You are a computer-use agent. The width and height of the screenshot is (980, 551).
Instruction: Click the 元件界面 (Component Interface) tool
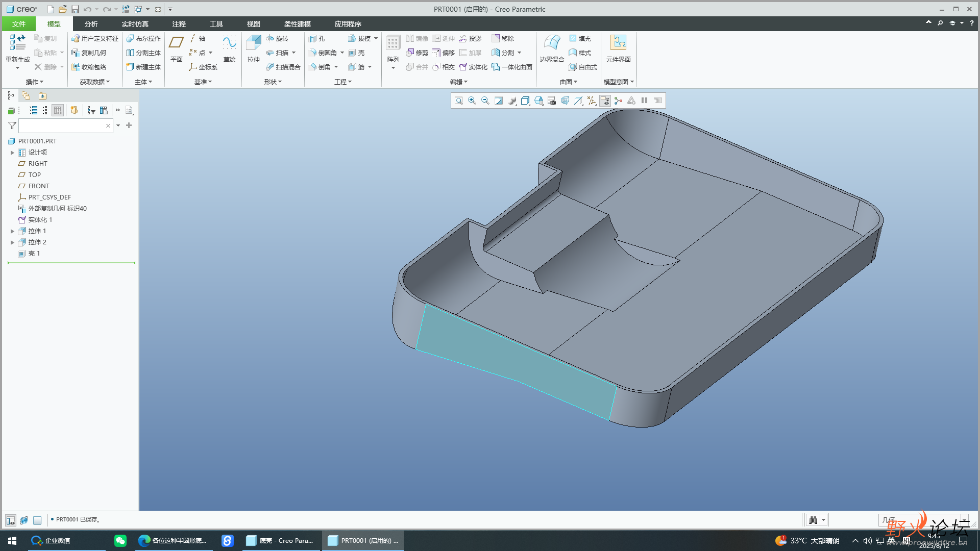(618, 49)
